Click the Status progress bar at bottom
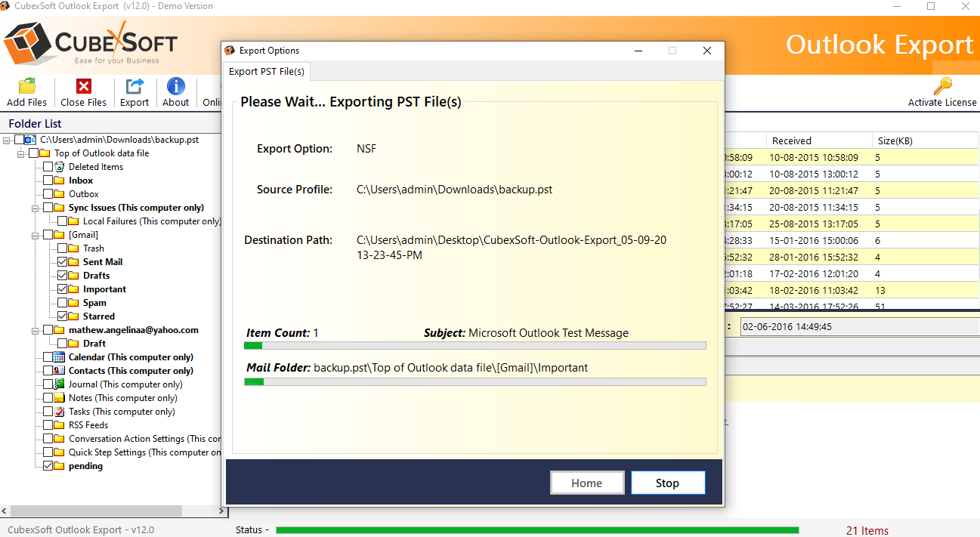Image resolution: width=980 pixels, height=537 pixels. 537,530
